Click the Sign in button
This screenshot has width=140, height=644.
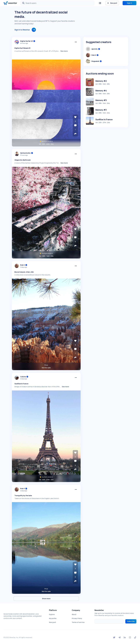point(129,3)
